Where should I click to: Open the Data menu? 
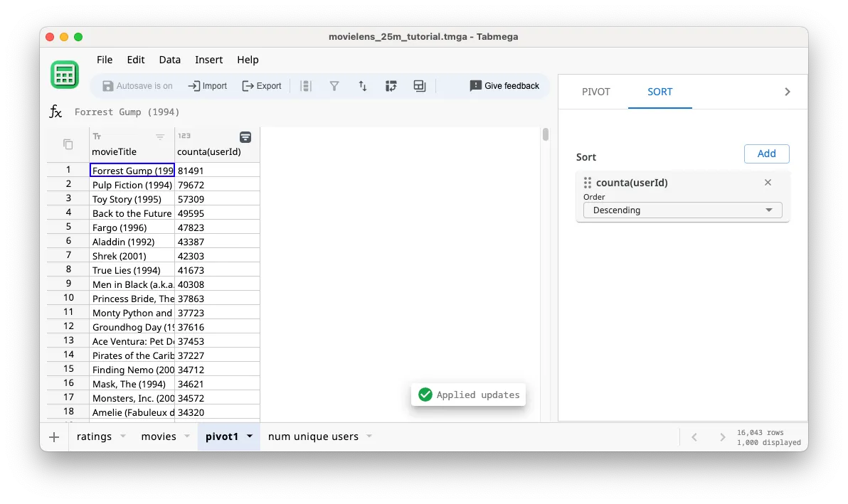[169, 60]
